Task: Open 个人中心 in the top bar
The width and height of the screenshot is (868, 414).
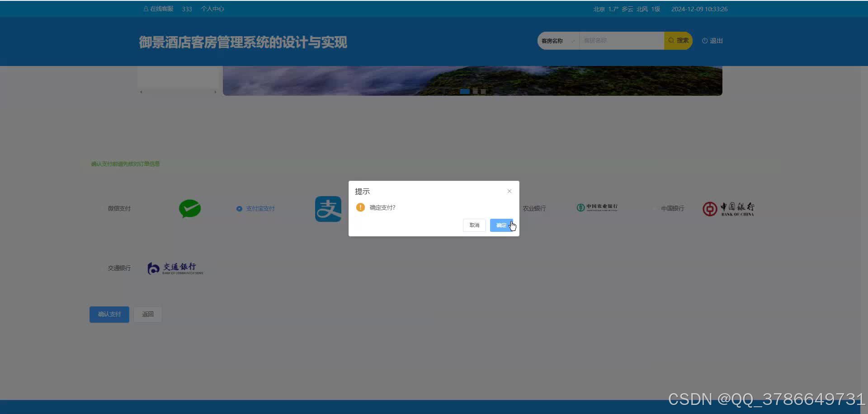Action: coord(212,9)
